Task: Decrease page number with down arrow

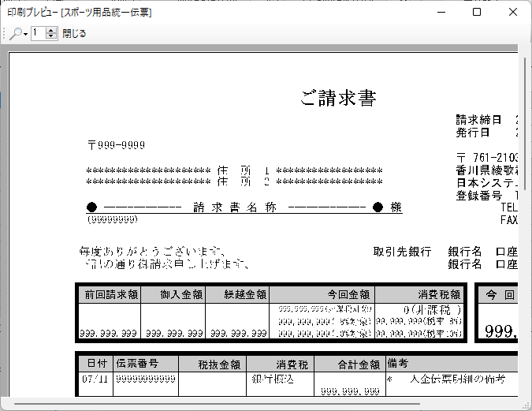Action: tap(51, 36)
